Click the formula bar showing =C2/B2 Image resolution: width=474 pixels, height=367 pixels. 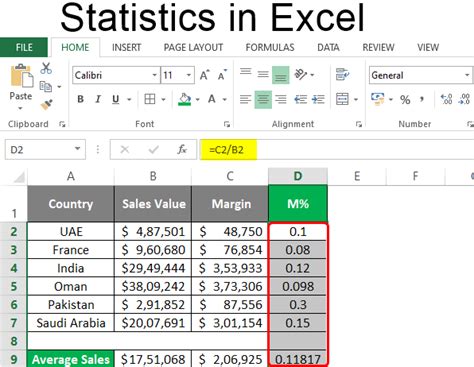point(337,150)
